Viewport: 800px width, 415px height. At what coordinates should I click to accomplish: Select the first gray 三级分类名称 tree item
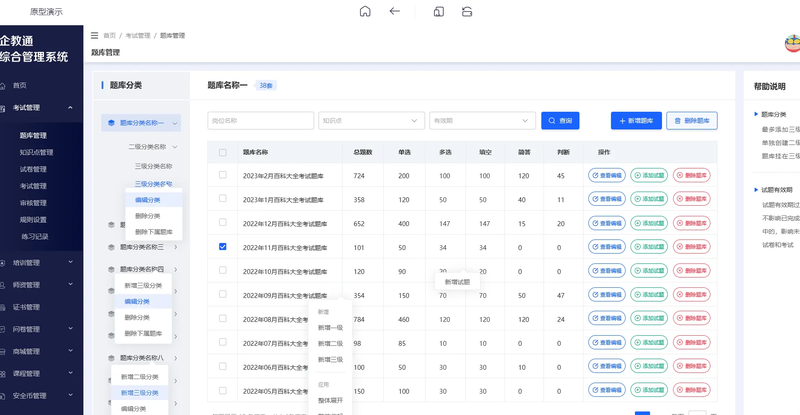[153, 166]
